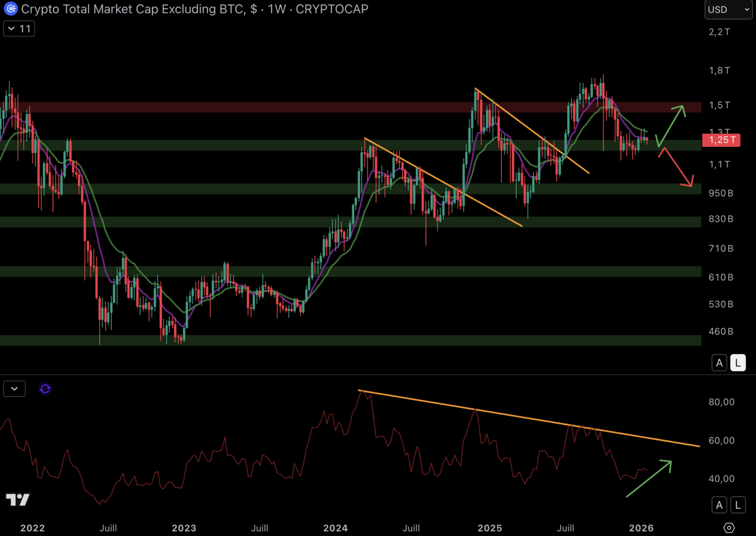Open the USD currency dropdown

coord(728,9)
